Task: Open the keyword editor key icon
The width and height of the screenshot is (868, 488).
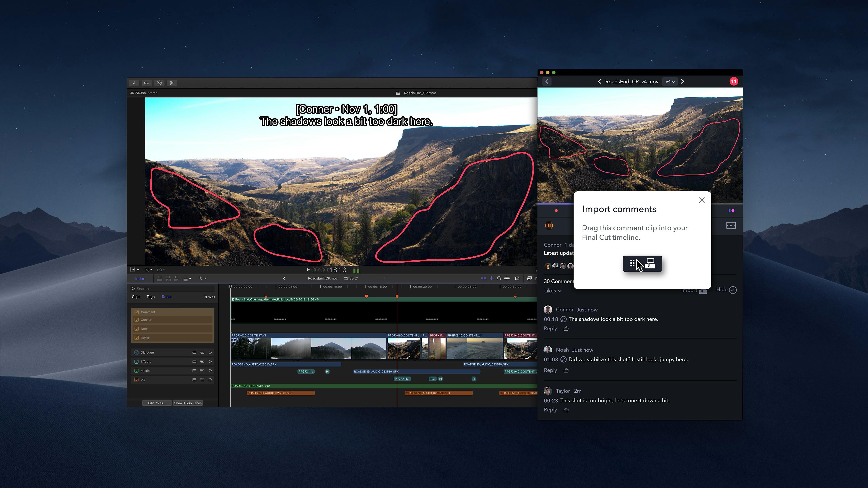Action: [x=147, y=83]
